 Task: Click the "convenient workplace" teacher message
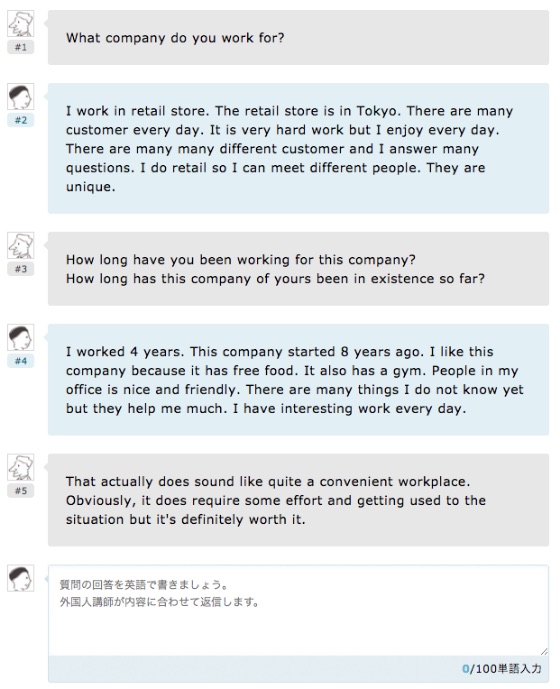pos(298,500)
